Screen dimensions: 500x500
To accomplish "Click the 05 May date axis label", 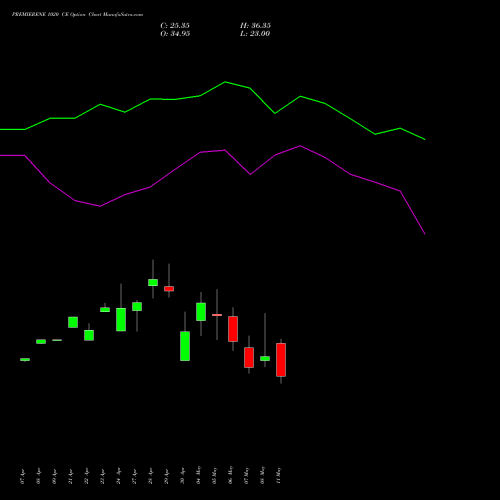I will coord(214,475).
